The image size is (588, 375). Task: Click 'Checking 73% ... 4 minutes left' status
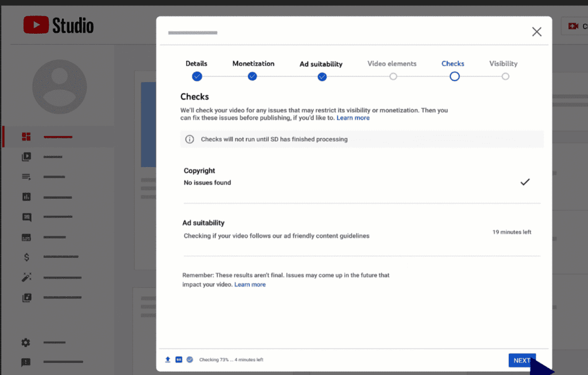tap(231, 359)
